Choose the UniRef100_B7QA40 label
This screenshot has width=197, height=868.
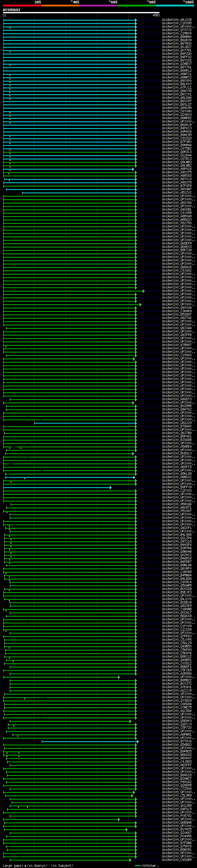pyautogui.click(x=177, y=426)
